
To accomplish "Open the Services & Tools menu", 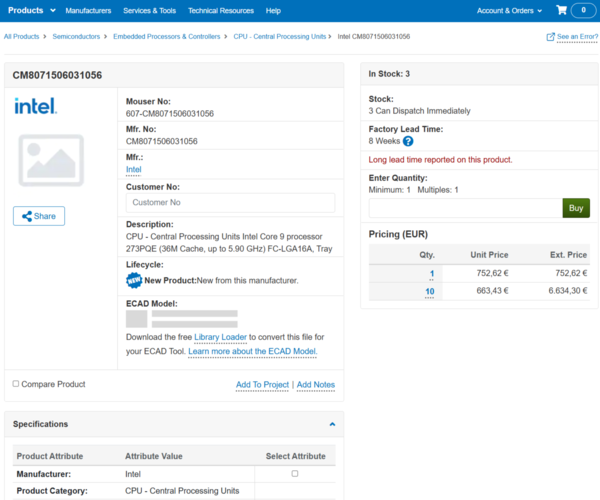I will click(x=150, y=11).
